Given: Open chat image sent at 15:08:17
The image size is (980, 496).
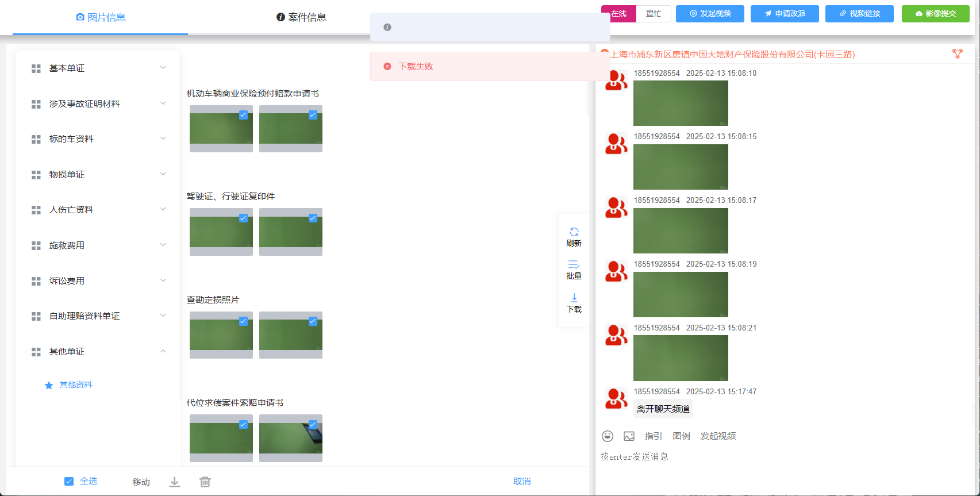Looking at the screenshot, I should tap(681, 230).
